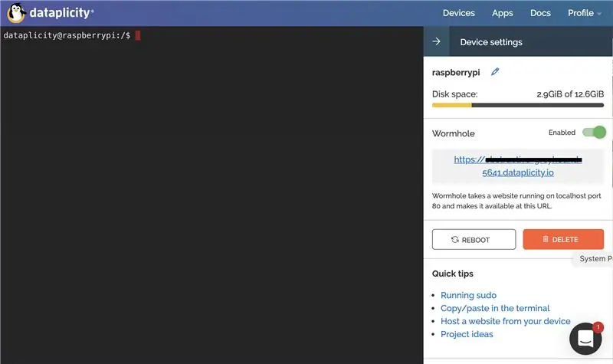Go to the Devices page
Image resolution: width=613 pixels, height=364 pixels.
click(458, 13)
